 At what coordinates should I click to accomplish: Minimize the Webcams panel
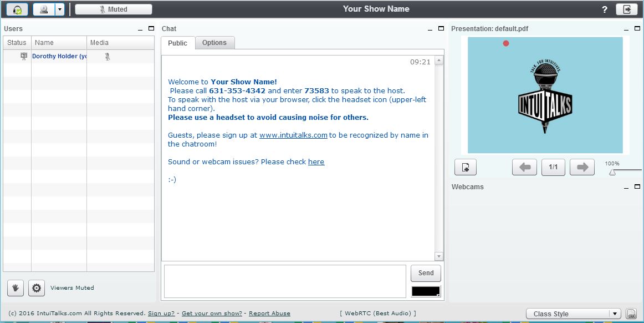(626, 187)
